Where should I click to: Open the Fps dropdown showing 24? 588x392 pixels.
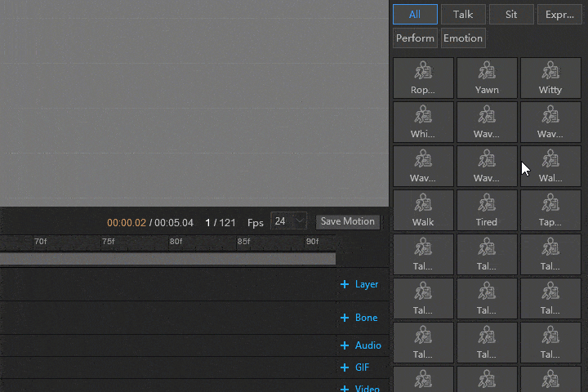(288, 221)
